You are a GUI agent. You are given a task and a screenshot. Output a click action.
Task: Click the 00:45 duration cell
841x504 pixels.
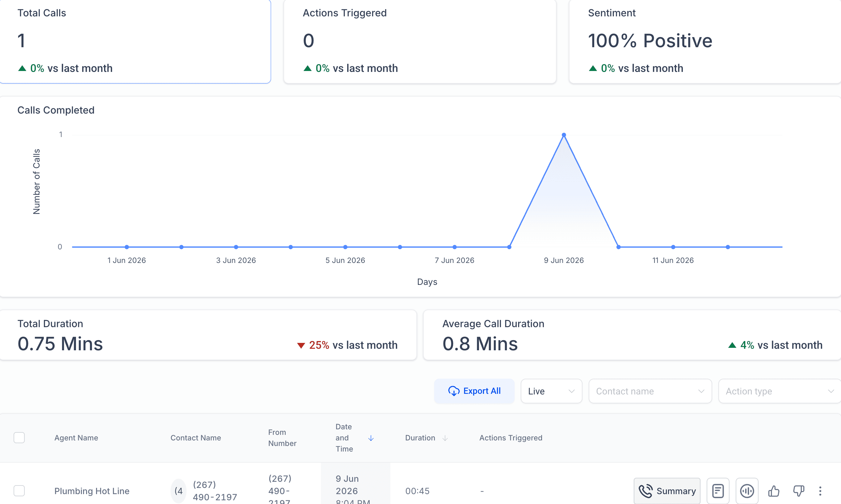pyautogui.click(x=417, y=491)
